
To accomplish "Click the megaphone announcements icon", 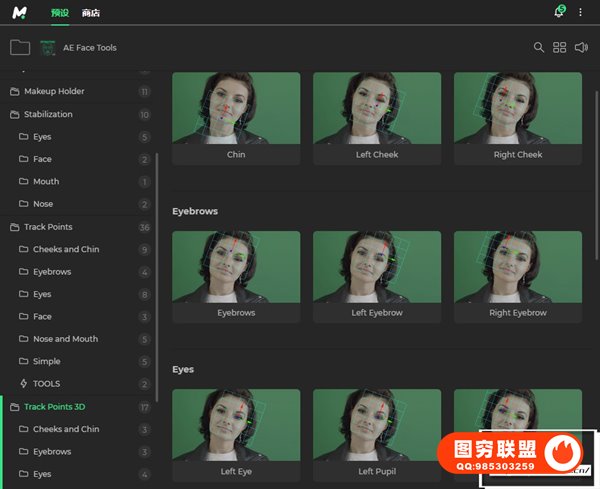I will coord(581,47).
